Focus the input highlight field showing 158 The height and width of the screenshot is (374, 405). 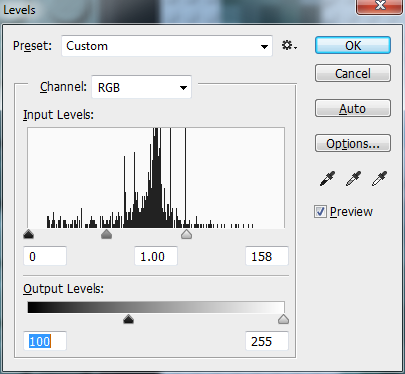click(x=267, y=256)
